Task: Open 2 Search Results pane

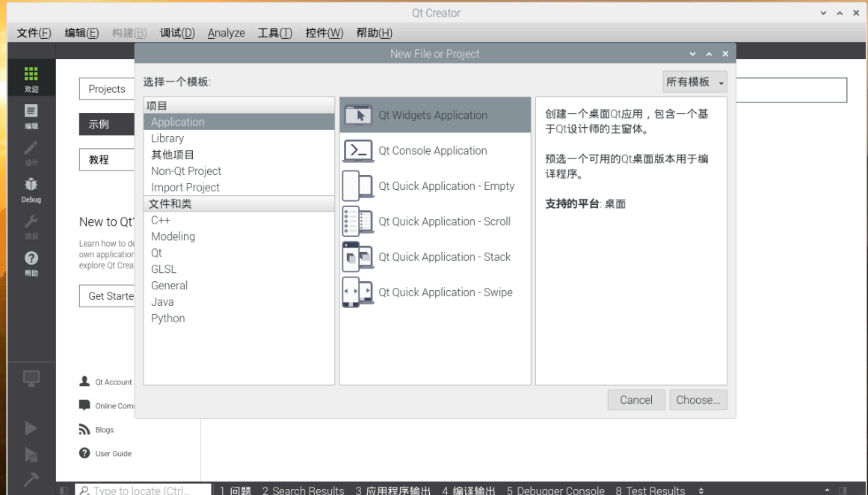Action: 303,490
